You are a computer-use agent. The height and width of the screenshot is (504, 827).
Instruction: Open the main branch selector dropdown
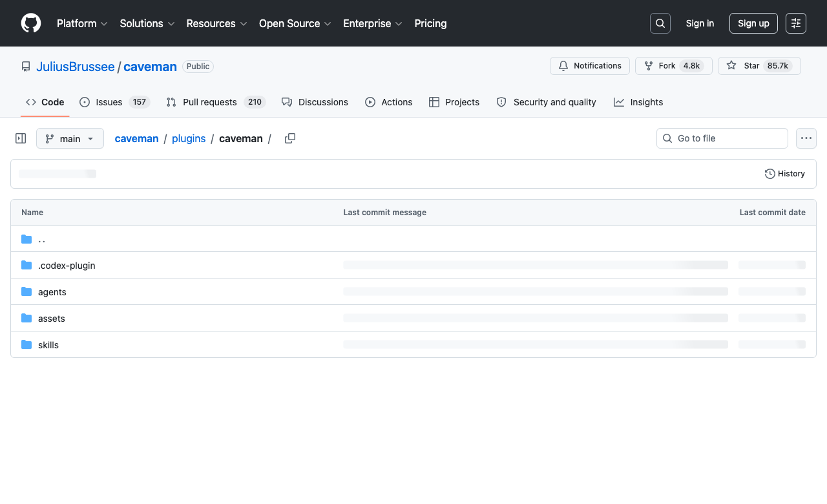tap(70, 138)
